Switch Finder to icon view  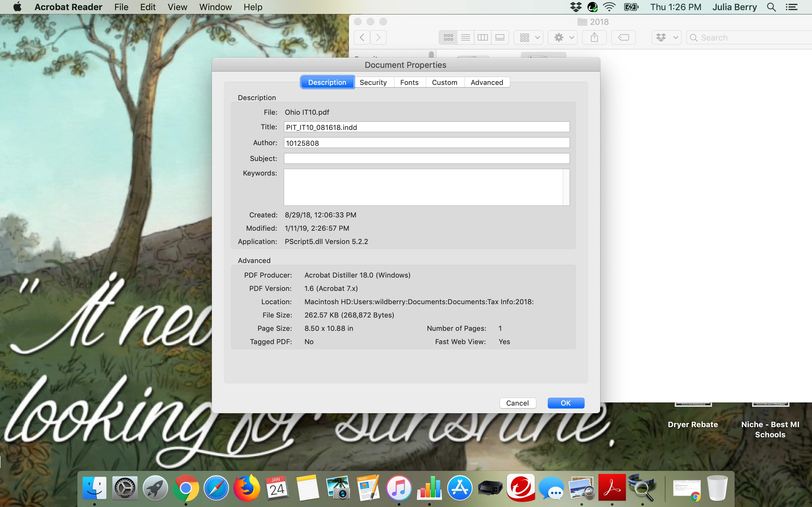click(x=448, y=37)
